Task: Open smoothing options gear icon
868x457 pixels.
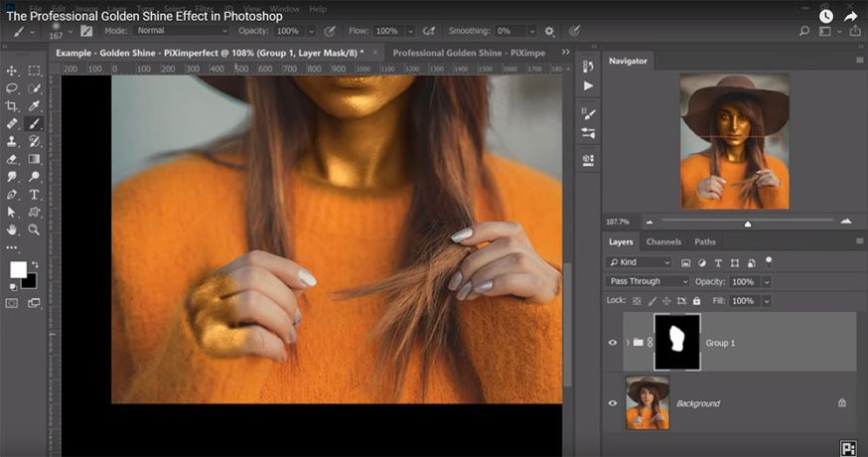Action: [x=549, y=32]
